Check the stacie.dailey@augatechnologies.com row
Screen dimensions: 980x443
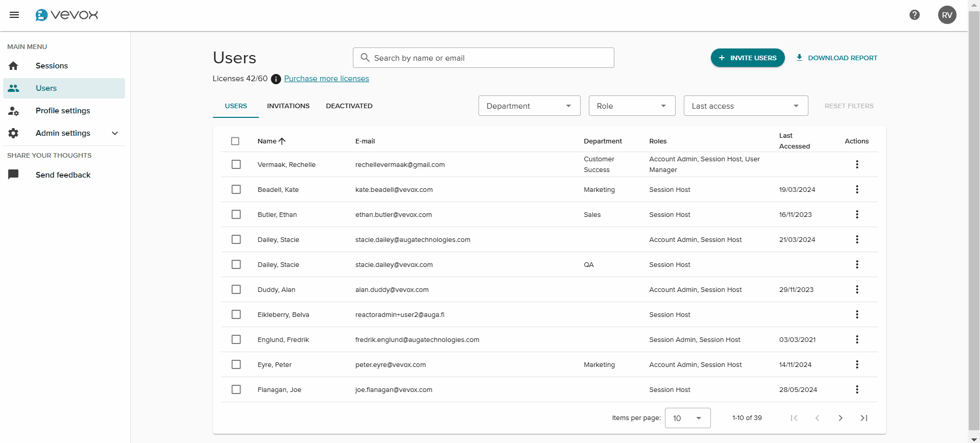click(x=236, y=239)
